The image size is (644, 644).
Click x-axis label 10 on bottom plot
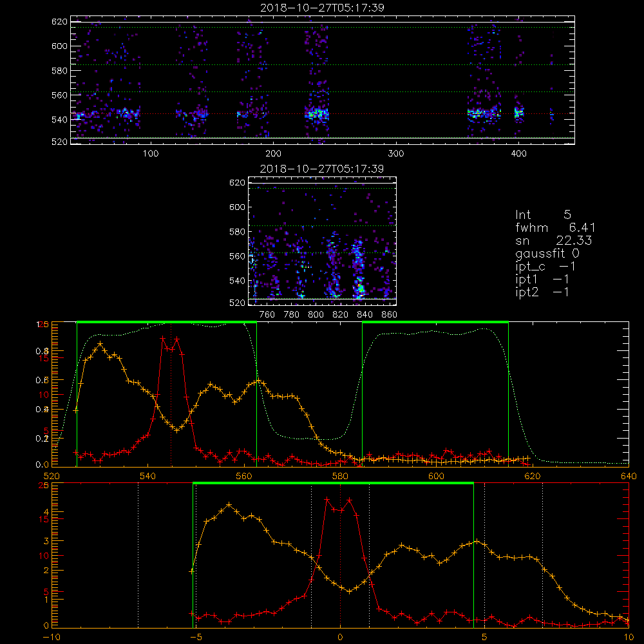click(x=629, y=638)
